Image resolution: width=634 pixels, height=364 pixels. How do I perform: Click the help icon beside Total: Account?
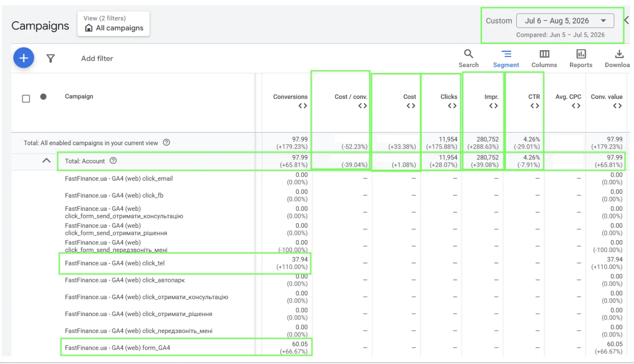[113, 161]
